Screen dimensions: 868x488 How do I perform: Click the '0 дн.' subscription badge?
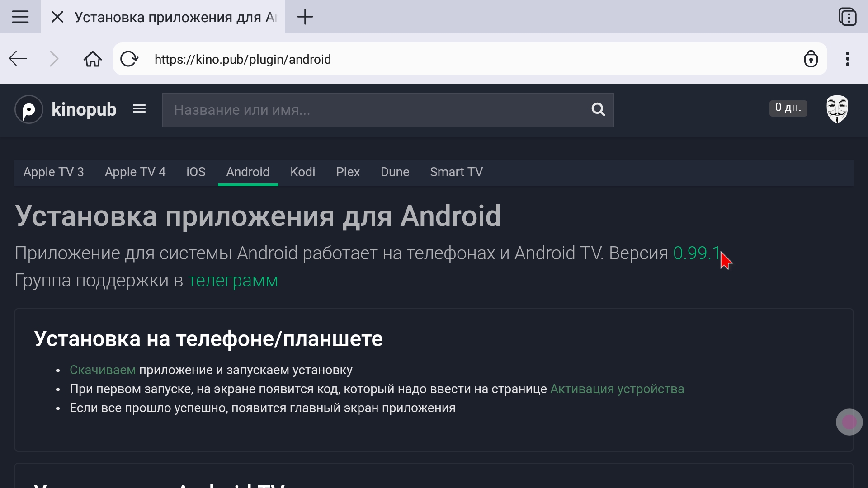click(788, 108)
